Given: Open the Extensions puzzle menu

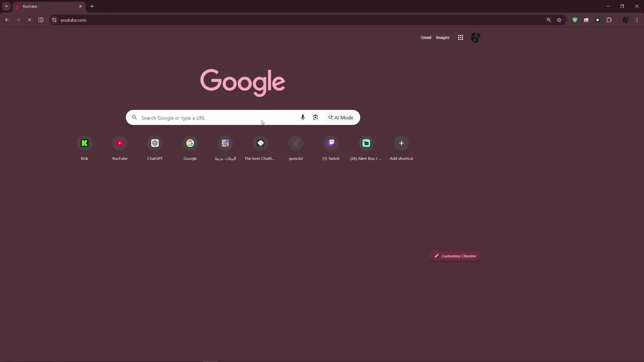Looking at the screenshot, I should click(609, 20).
